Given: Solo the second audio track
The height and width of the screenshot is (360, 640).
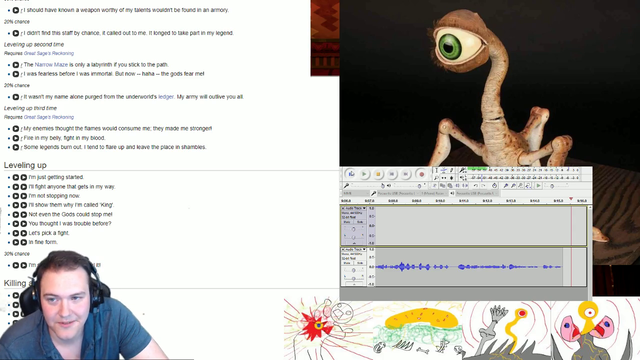Looking at the screenshot, I should [x=360, y=263].
